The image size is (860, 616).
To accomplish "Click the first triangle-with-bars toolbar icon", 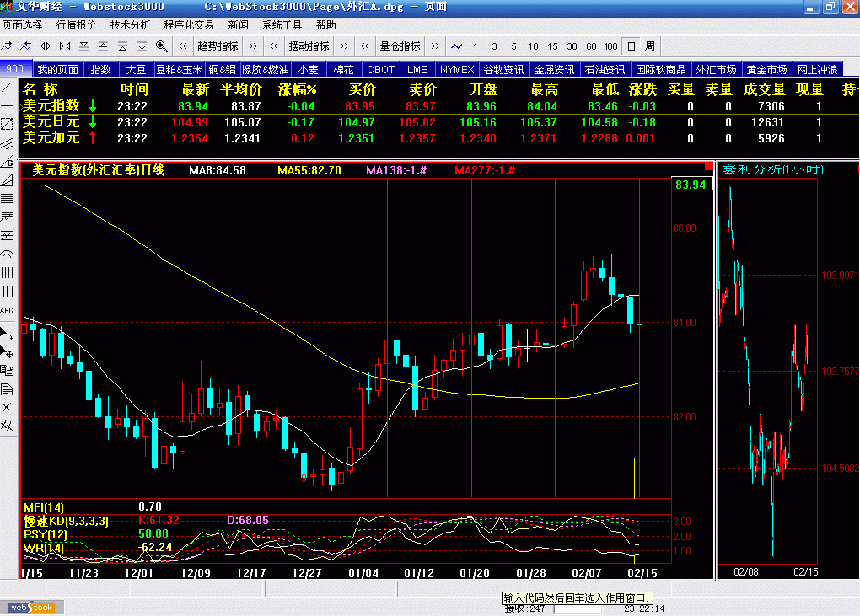I will (x=84, y=46).
